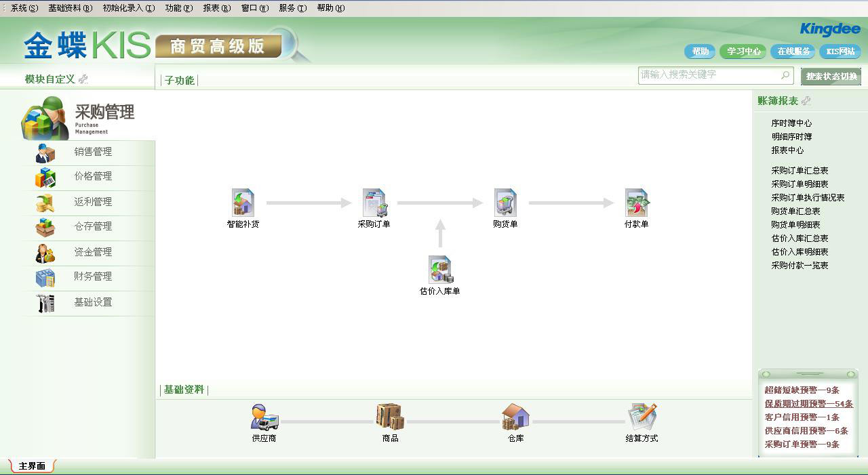Open the 供应商 supplier icon

[x=264, y=417]
